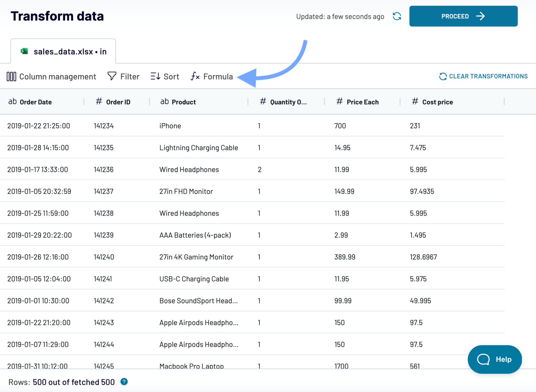Viewport: 536px width, 392px height.
Task: Open the Sort tool
Action: coord(164,76)
